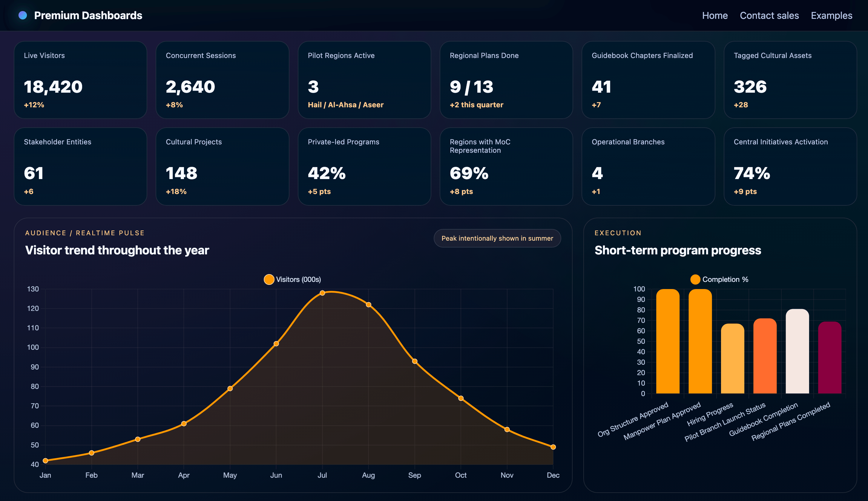
Task: Click the Jun data point on visitor chart
Action: (276, 343)
